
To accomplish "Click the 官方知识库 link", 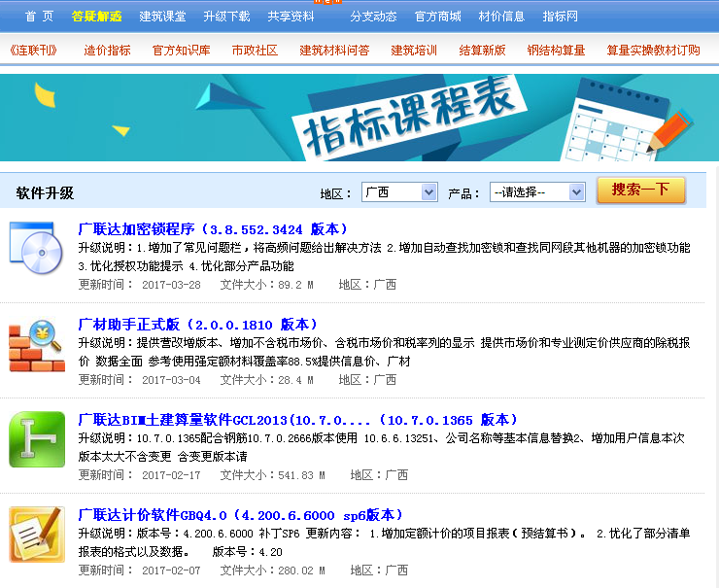I will [181, 50].
